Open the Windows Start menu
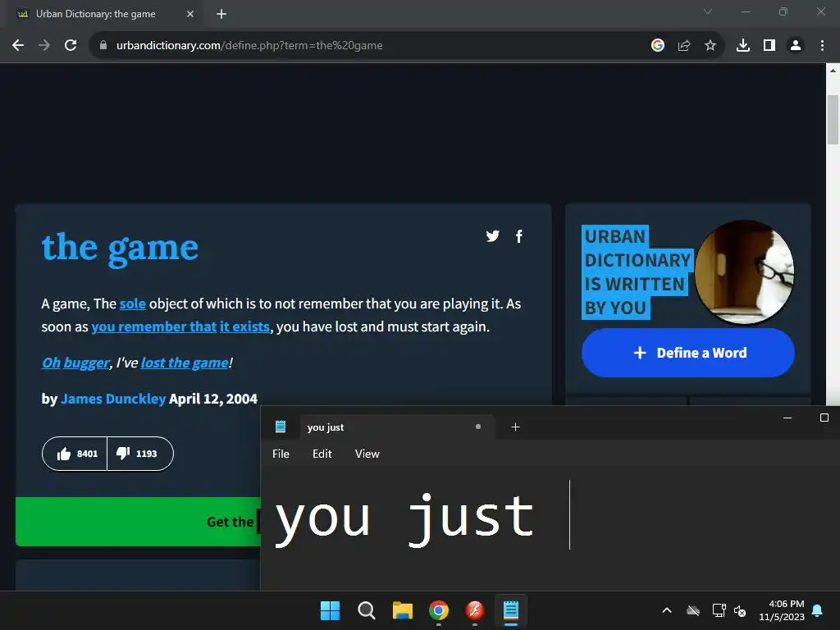The image size is (840, 630). [x=330, y=610]
